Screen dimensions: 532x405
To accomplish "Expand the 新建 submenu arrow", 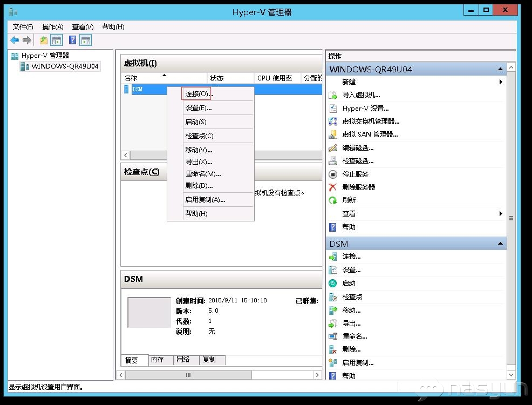I will [x=501, y=82].
